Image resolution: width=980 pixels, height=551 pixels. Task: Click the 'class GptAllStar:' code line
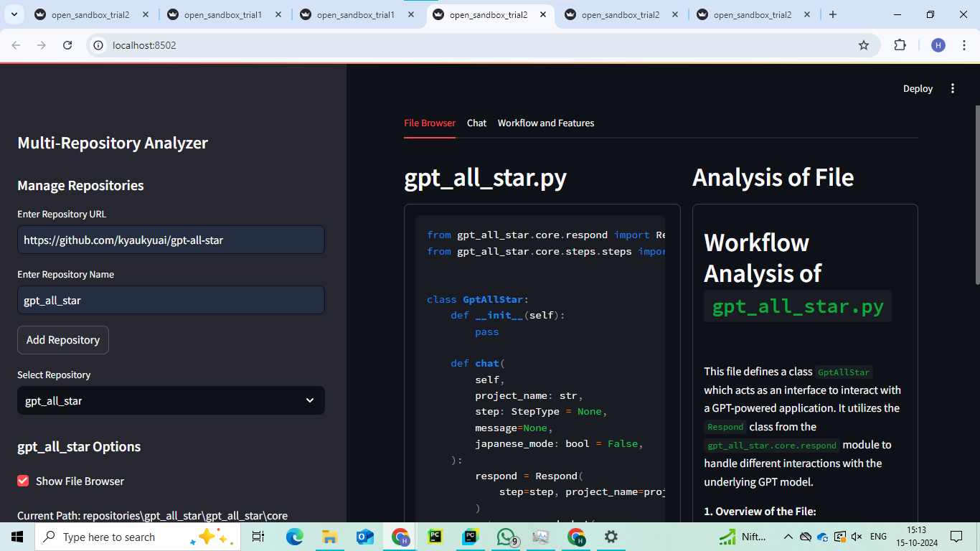coord(478,299)
